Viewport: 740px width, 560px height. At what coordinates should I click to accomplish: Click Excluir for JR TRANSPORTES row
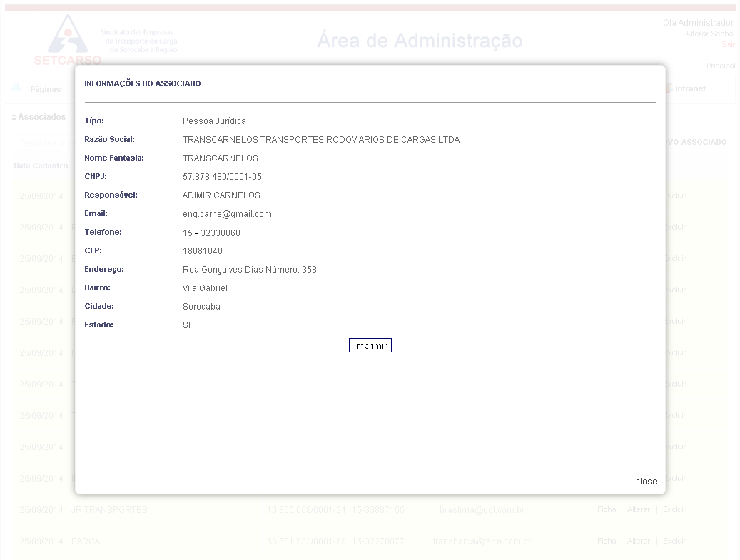coord(674,509)
